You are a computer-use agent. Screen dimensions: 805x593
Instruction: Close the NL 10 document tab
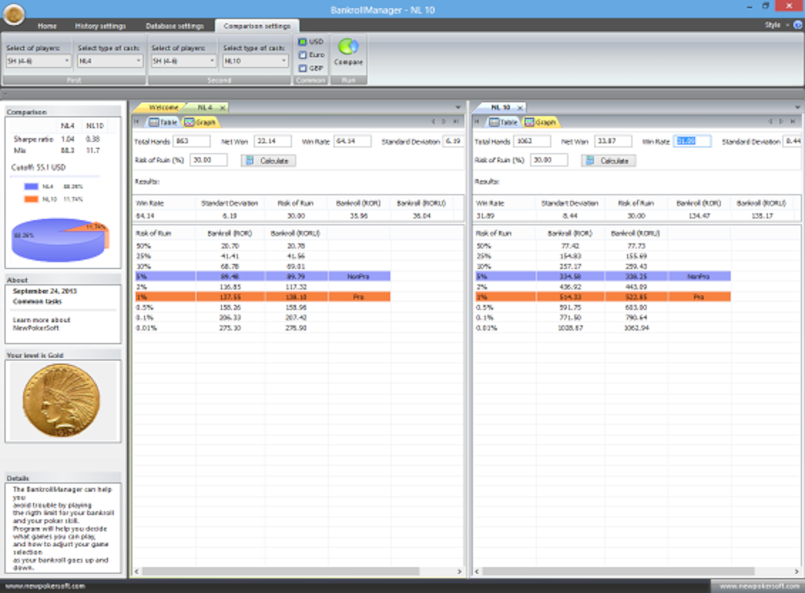(x=521, y=106)
